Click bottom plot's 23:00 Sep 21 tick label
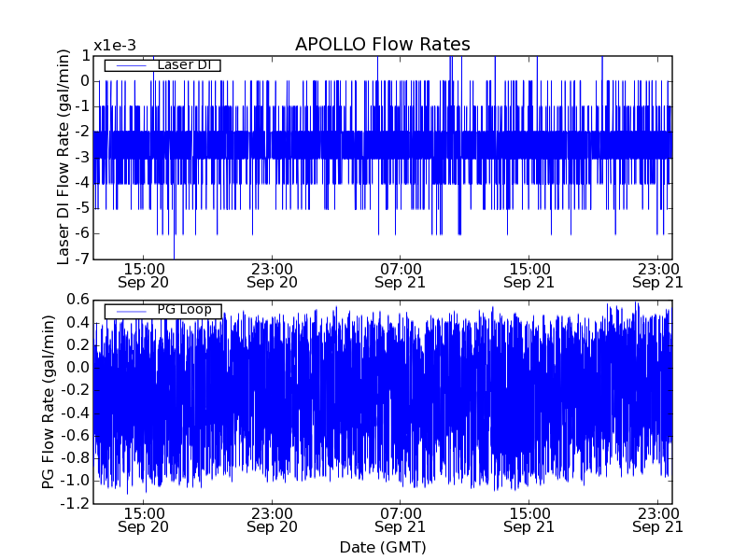 tap(656, 519)
